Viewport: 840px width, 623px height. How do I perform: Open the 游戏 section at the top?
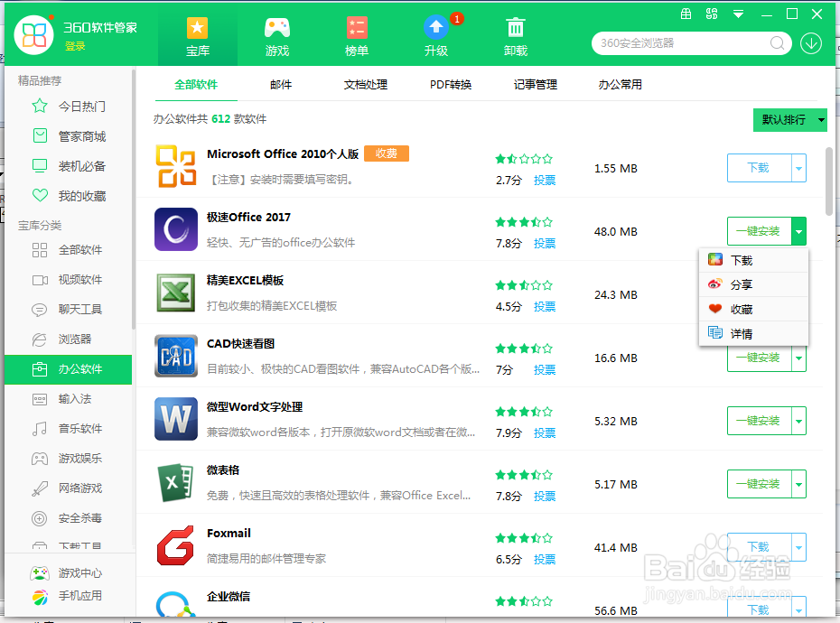(276, 36)
